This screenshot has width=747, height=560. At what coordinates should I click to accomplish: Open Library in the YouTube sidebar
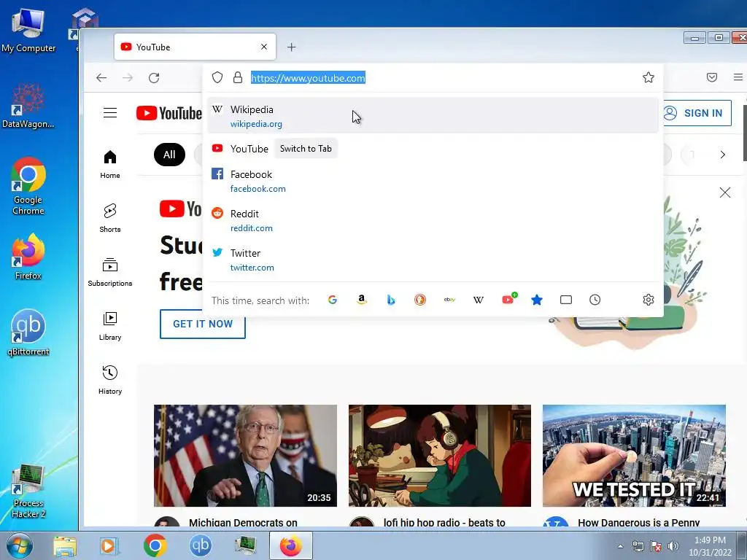click(x=110, y=326)
